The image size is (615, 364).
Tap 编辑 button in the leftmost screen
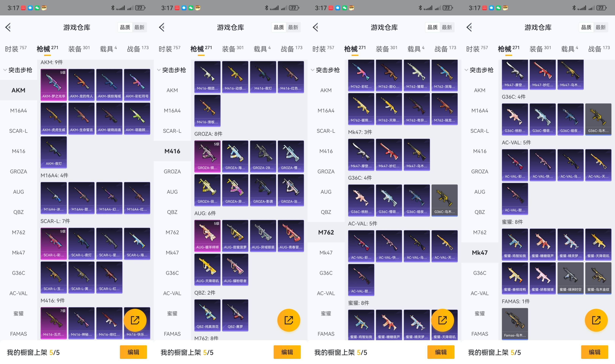tap(133, 352)
